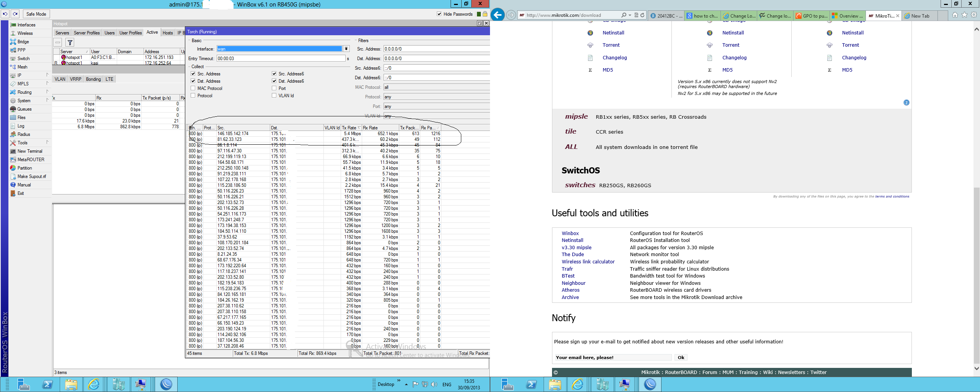Open Internet Explorer home icon
The image size is (980, 392).
(955, 15)
